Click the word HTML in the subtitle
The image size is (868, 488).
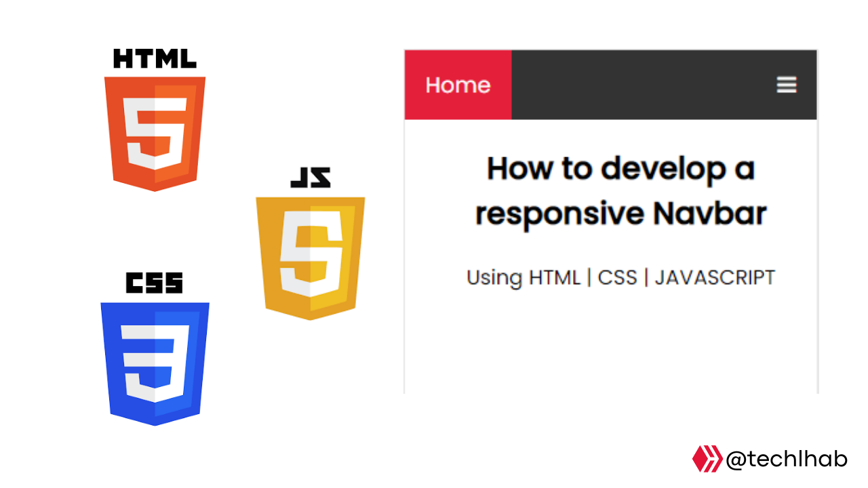click(x=555, y=278)
